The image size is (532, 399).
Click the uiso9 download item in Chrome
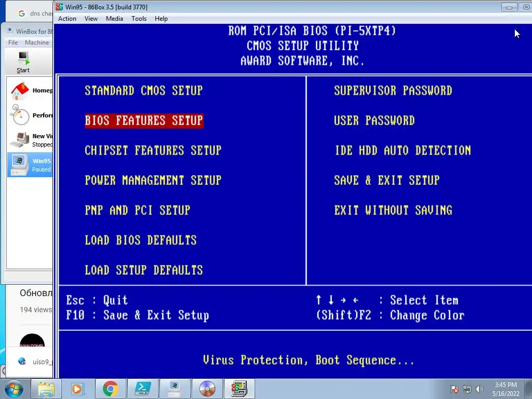coord(36,362)
